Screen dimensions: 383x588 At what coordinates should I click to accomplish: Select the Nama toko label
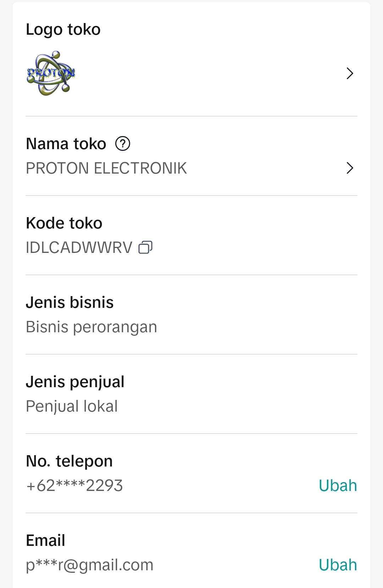point(66,144)
